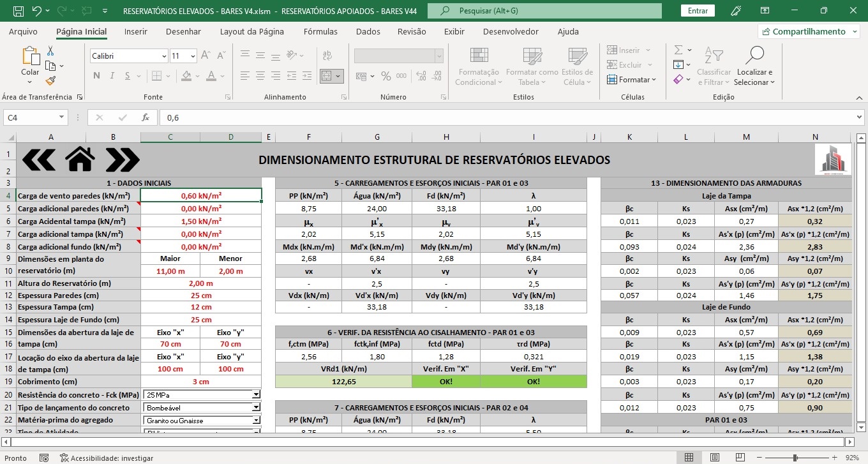Open the Fórmulas ribbon tab
Image resolution: width=868 pixels, height=464 pixels.
tap(320, 31)
